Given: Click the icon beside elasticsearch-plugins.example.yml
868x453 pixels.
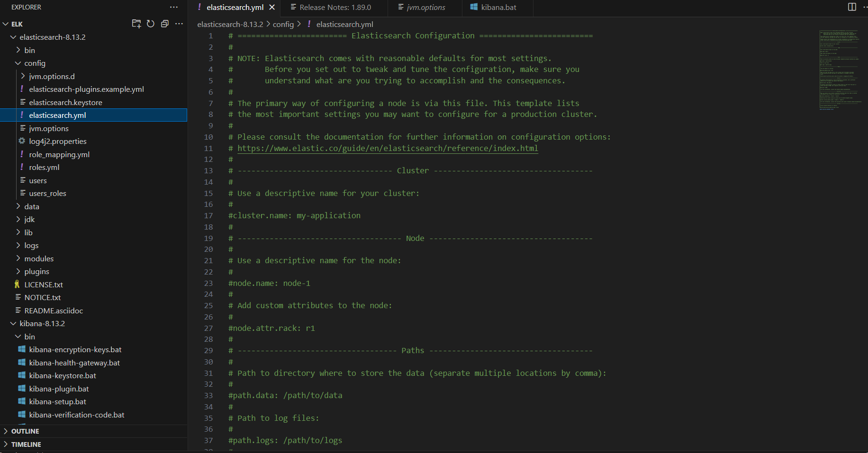Looking at the screenshot, I should pos(22,89).
